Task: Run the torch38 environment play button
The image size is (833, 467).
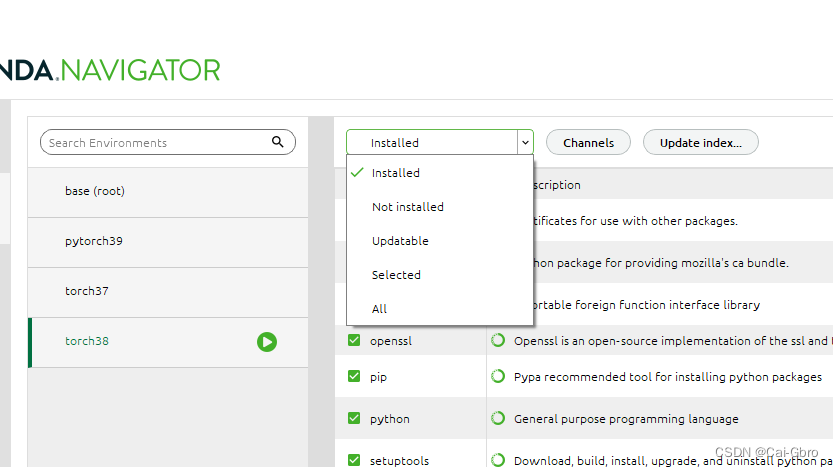Action: (267, 342)
